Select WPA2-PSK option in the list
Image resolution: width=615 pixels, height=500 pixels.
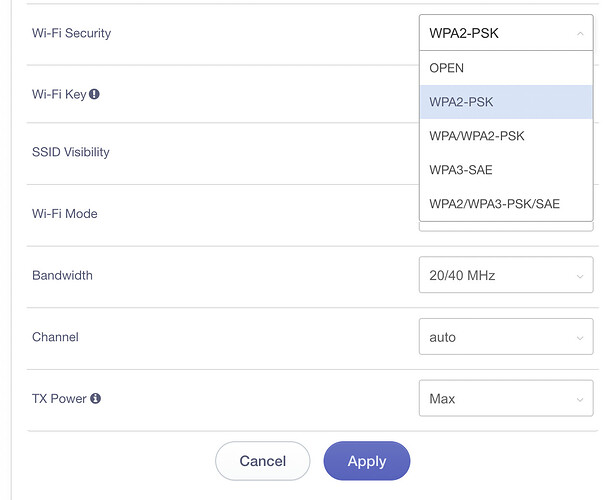[x=506, y=102]
